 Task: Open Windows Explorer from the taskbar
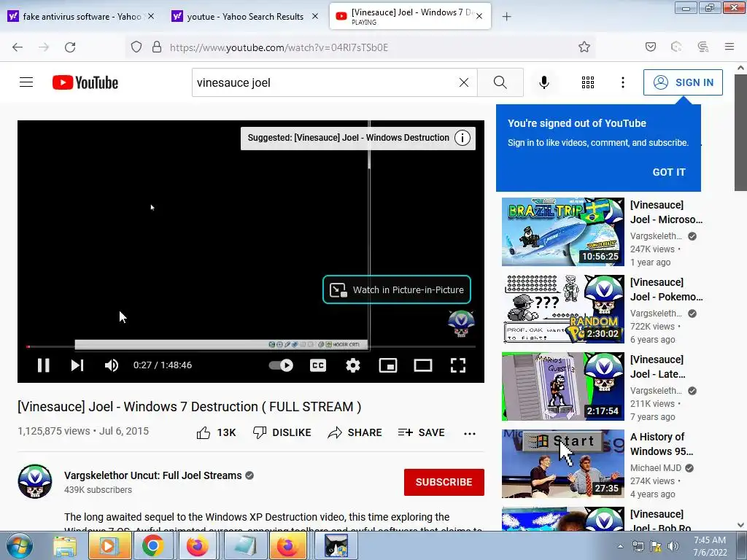(x=65, y=546)
